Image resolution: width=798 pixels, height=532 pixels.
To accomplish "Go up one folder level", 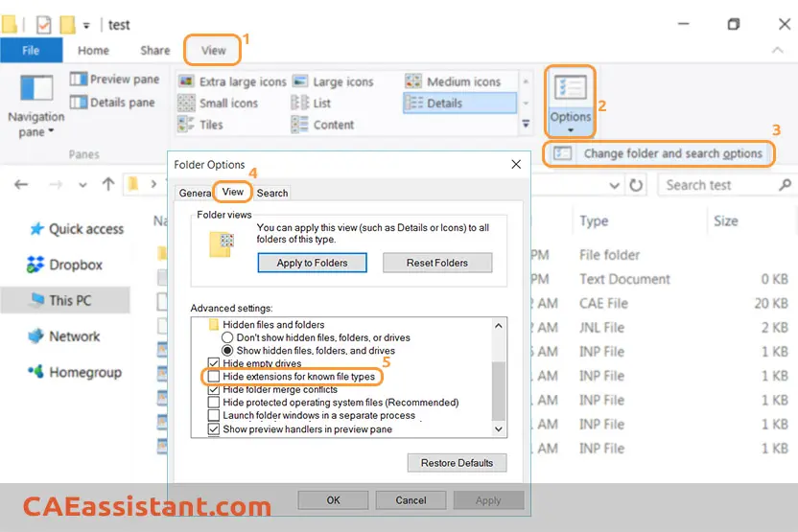I will pyautogui.click(x=107, y=184).
